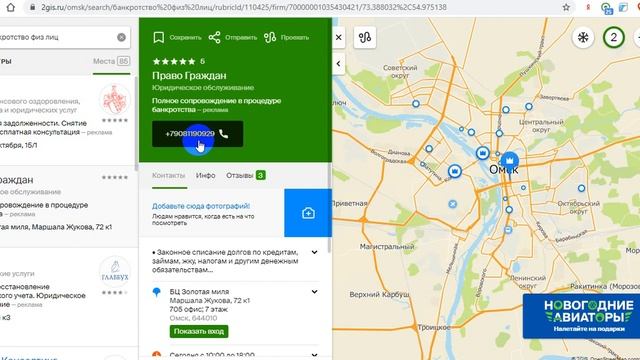The height and width of the screenshot is (360, 640).
Task: Select the large crown marker on Омск
Action: click(x=509, y=161)
